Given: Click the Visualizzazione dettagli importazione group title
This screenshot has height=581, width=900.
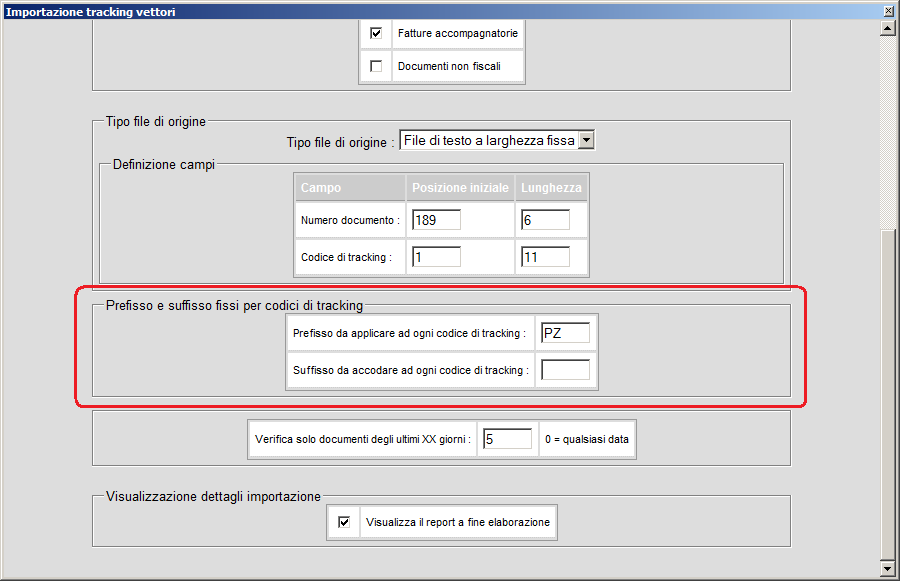Looking at the screenshot, I should point(213,497).
